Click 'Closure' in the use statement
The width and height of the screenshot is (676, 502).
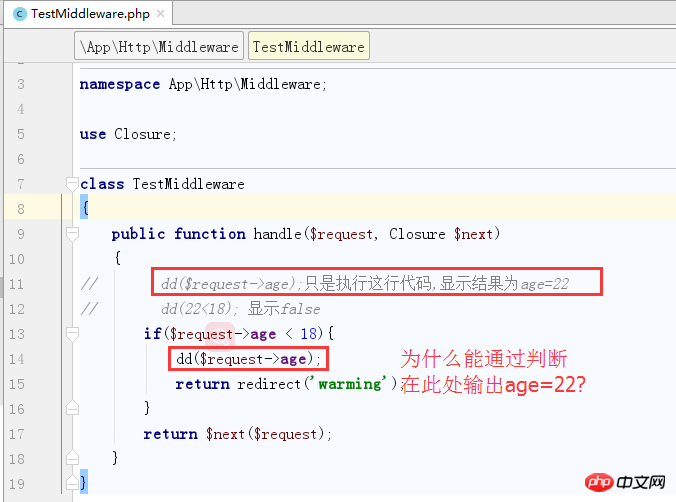(142, 134)
